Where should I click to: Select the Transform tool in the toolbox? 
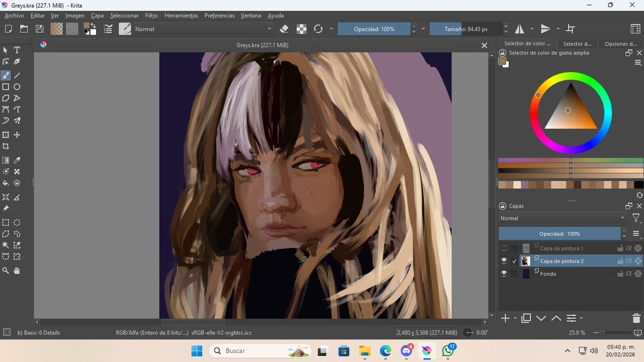click(x=6, y=135)
